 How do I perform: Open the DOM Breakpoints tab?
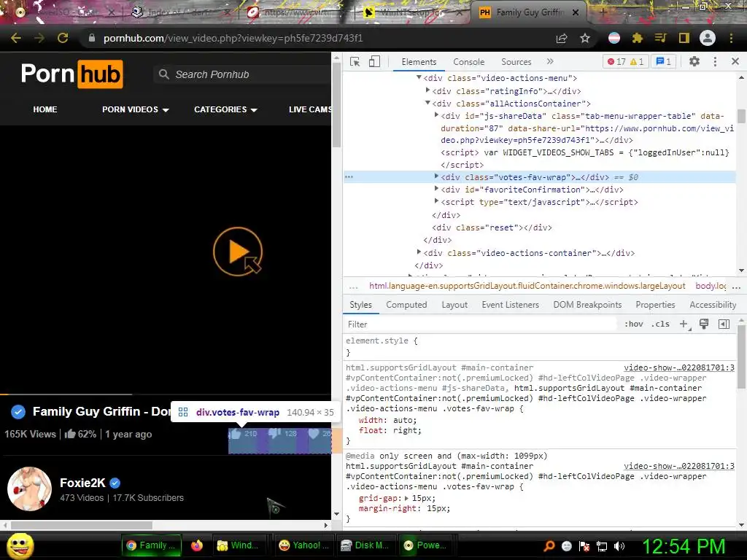(587, 305)
